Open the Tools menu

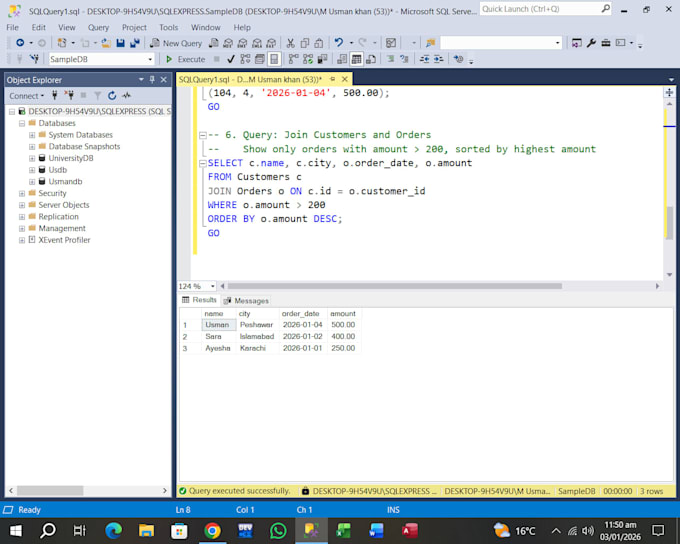click(x=168, y=27)
